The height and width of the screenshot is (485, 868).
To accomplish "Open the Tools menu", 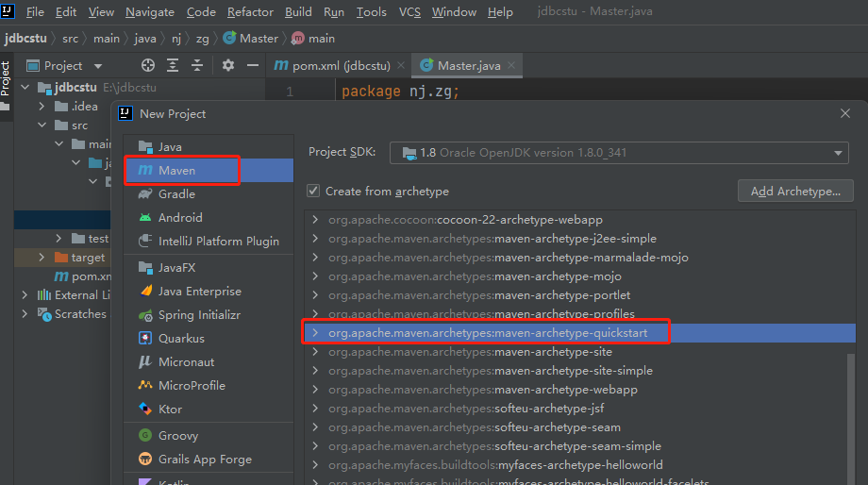I will click(372, 11).
